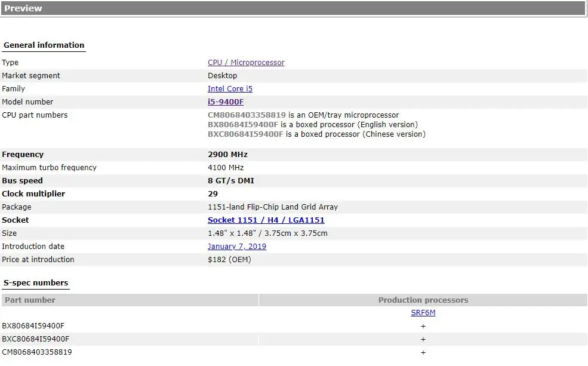Screen dimensions: 588x366
Task: Select the S-spec numbers heading
Action: click(36, 283)
